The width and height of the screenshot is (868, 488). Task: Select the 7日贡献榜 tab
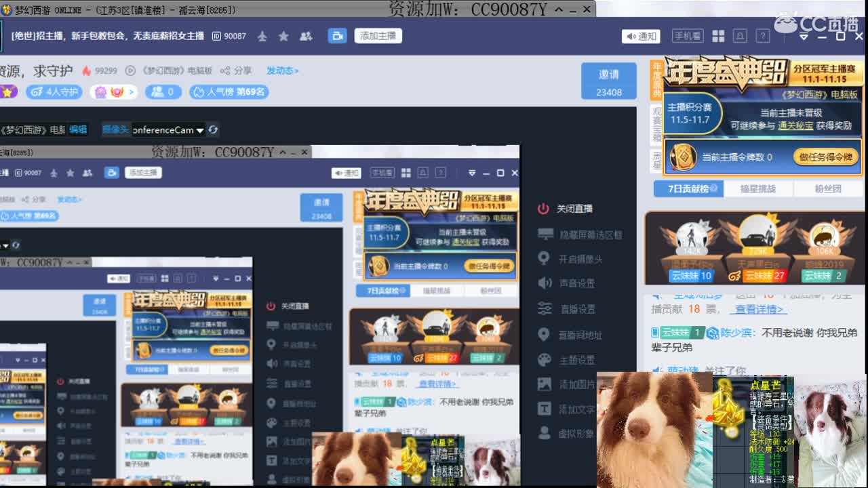tap(688, 188)
